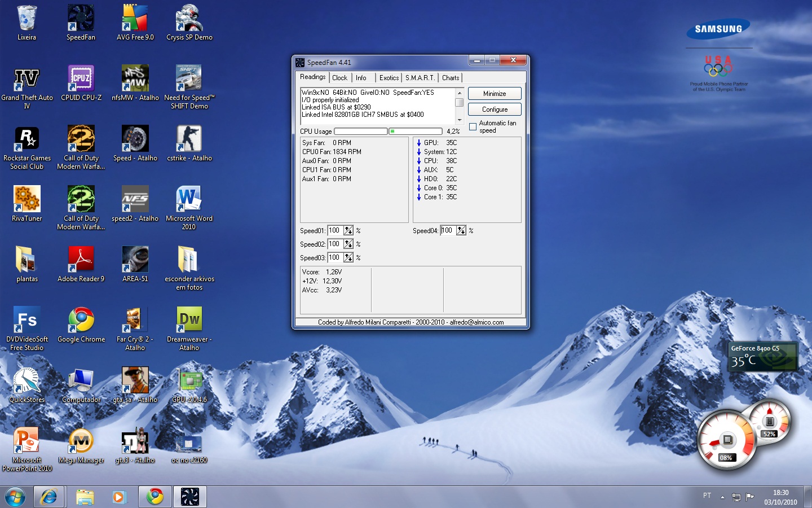Click the first CPU Usage bar
Screen dimensions: 812x508
[361, 132]
